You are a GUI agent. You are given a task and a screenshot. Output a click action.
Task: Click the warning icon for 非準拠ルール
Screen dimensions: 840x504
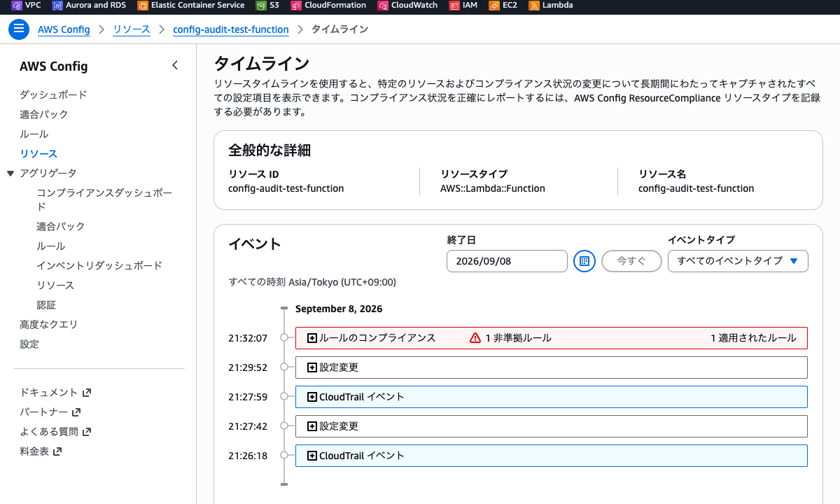475,338
